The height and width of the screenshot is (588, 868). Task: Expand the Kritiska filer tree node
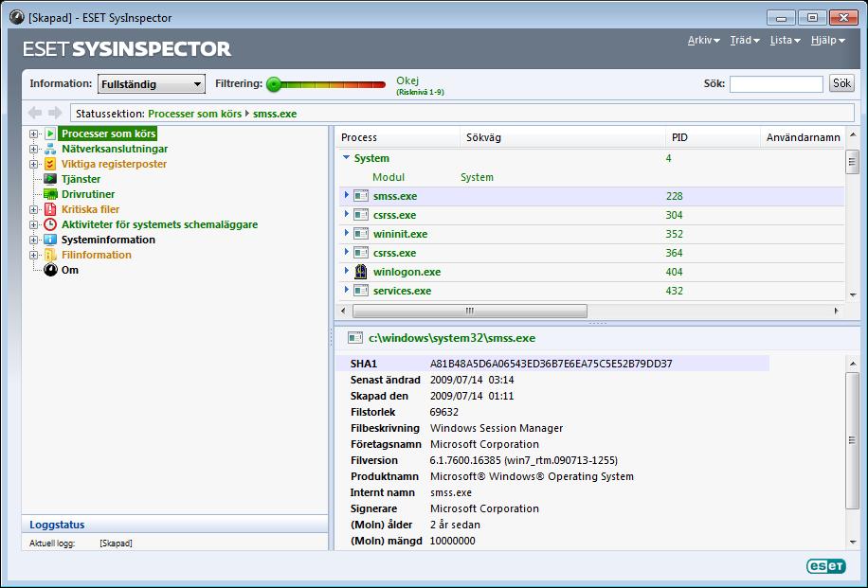[x=34, y=209]
